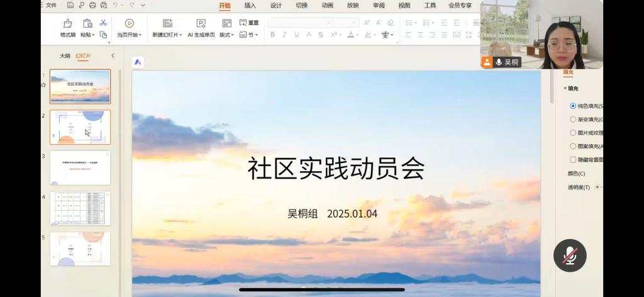644x297 pixels.
Task: Switch to 大纲 outline view
Action: pos(65,56)
